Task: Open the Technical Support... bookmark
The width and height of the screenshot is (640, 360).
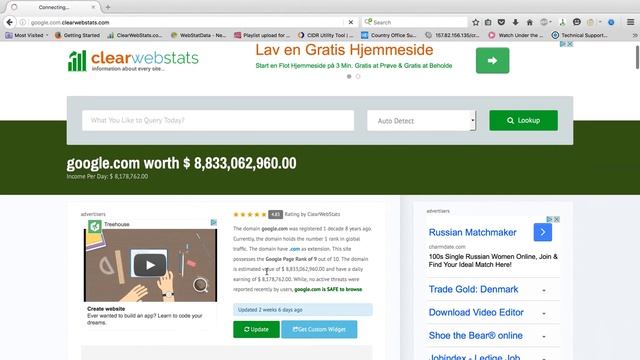Action: tap(580, 36)
